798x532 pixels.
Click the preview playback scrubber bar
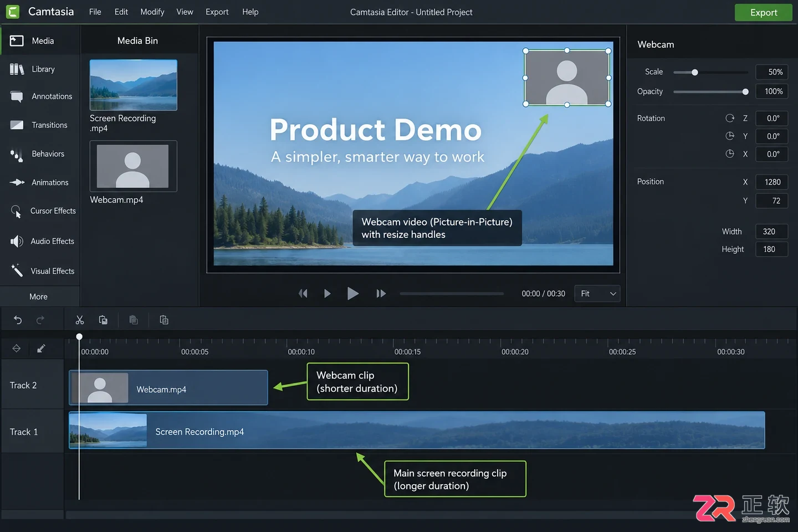[452, 294]
